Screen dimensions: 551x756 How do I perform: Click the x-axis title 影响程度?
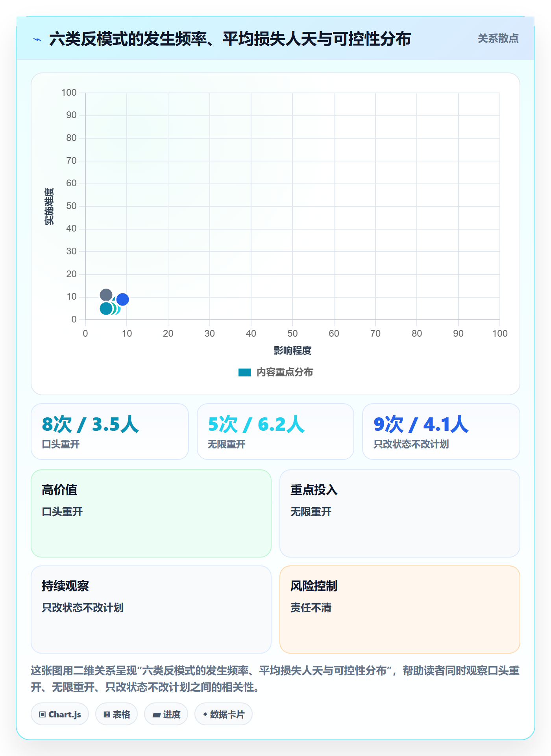pos(292,350)
